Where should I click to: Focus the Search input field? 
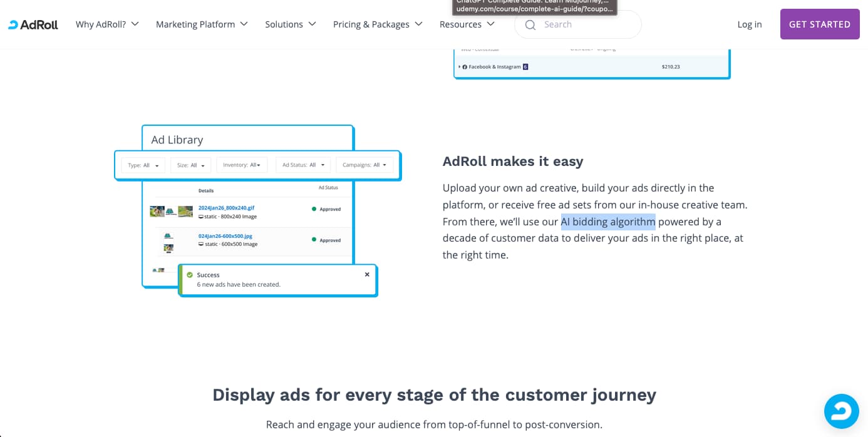pyautogui.click(x=578, y=24)
